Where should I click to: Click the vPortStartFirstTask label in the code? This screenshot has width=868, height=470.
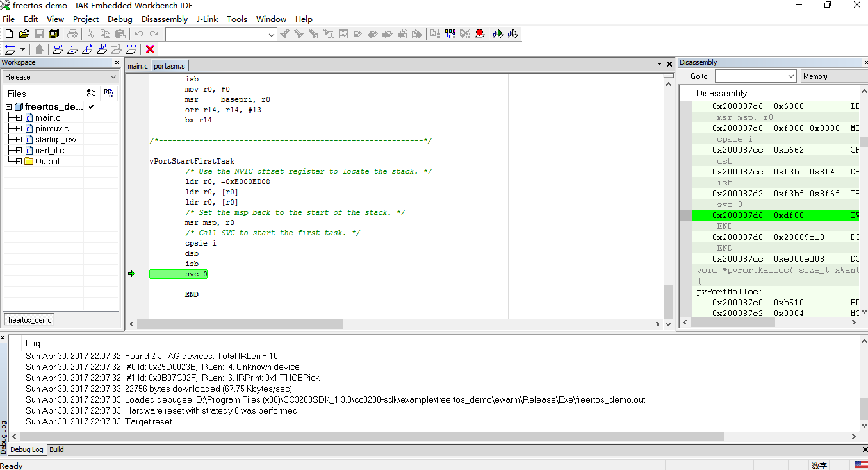tap(192, 161)
